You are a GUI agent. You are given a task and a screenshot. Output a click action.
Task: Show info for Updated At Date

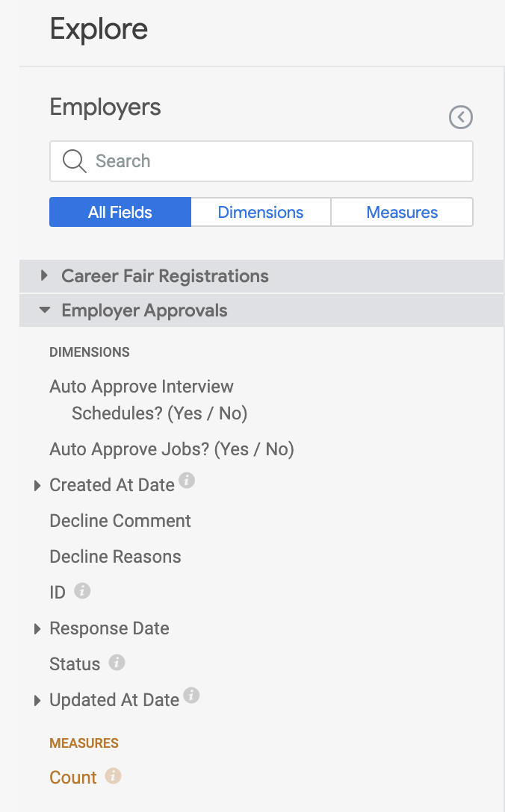tap(191, 696)
